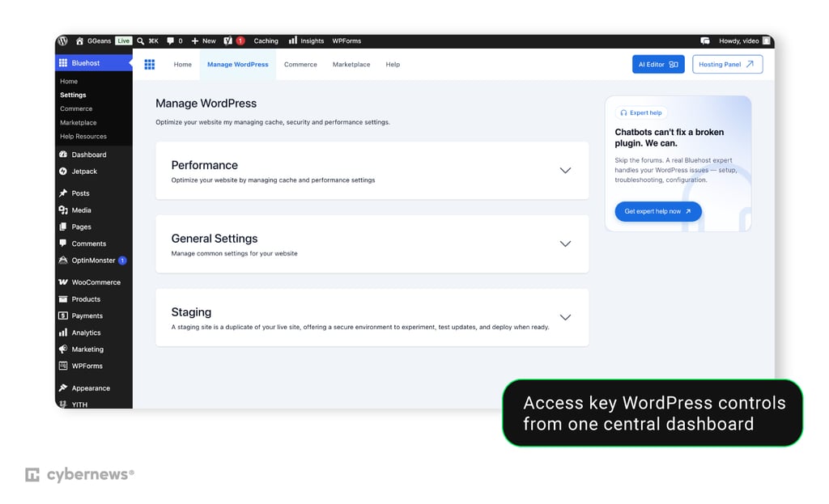Click the General Settings heading text
The image size is (829, 504).
click(214, 239)
